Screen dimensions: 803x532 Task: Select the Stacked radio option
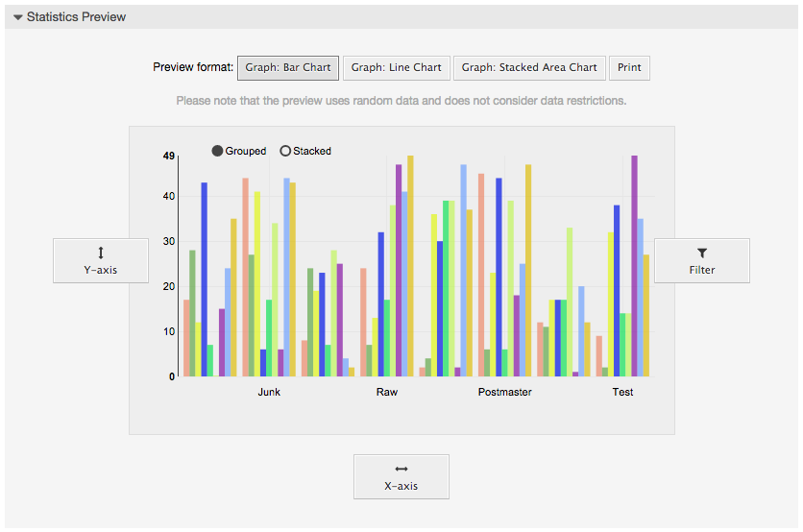coord(285,151)
